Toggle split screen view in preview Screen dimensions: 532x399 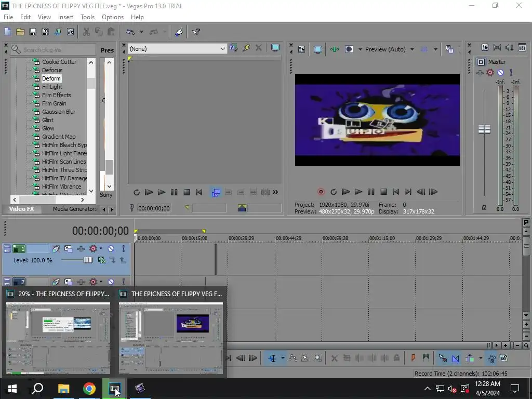pyautogui.click(x=349, y=49)
